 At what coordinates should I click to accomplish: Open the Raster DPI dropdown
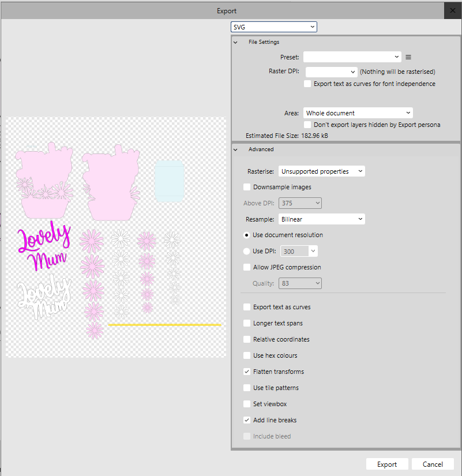tap(331, 72)
